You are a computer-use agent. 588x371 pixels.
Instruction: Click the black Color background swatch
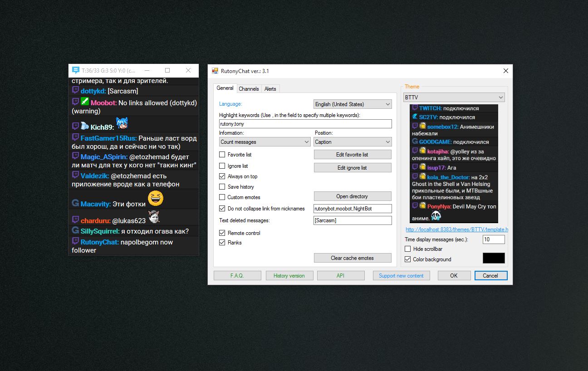494,258
